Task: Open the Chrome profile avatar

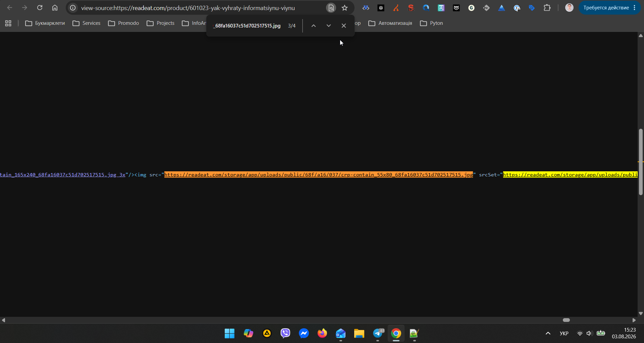Action: tap(569, 8)
